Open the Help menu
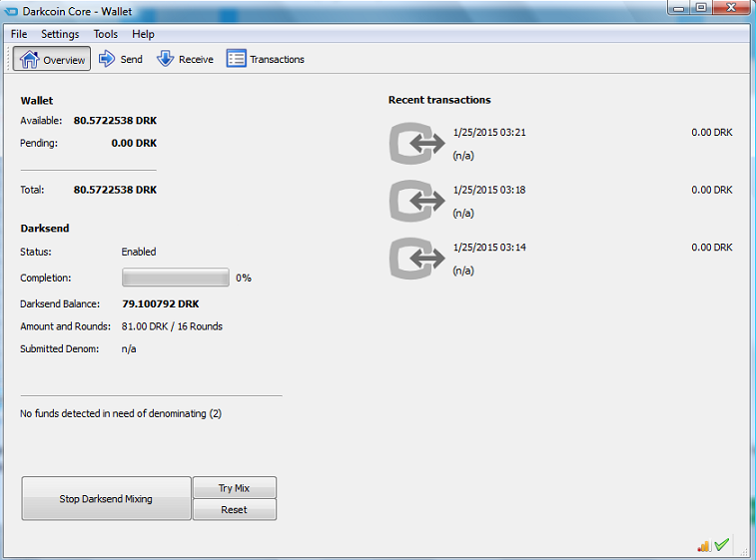Viewport: 756px width, 560px height. [x=143, y=34]
